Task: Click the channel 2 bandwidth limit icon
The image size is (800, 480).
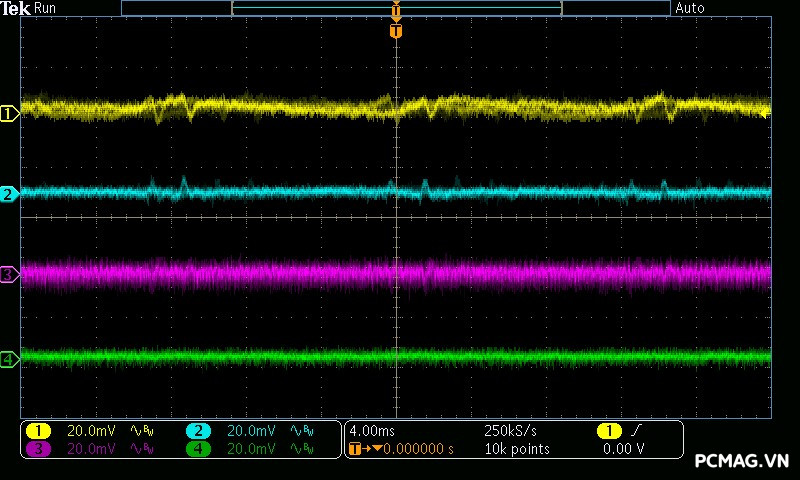Action: [300, 431]
